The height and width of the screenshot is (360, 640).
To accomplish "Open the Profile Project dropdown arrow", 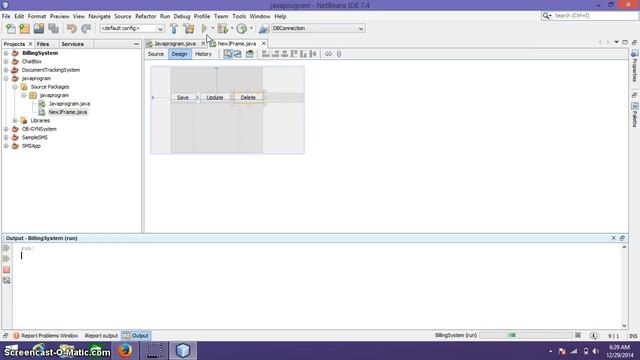I will 251,28.
